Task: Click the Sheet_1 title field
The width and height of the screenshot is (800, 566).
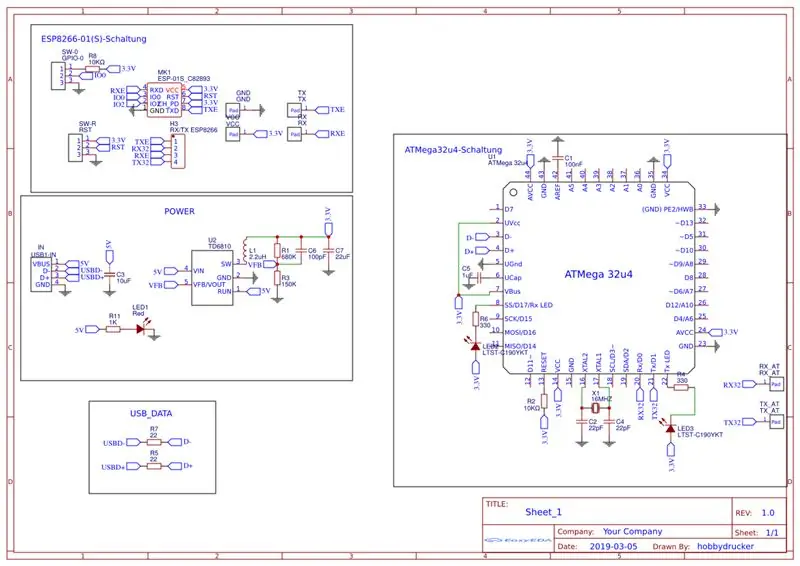Action: [543, 512]
